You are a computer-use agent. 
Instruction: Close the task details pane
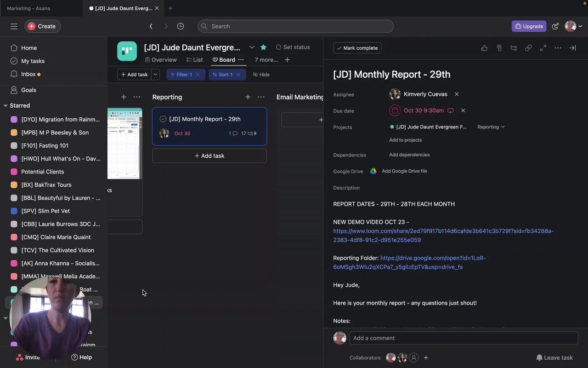pos(572,48)
